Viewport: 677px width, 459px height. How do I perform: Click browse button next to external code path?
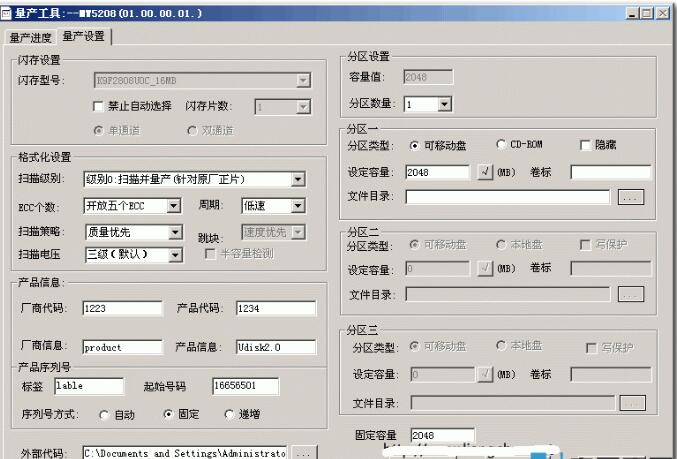[x=305, y=453]
